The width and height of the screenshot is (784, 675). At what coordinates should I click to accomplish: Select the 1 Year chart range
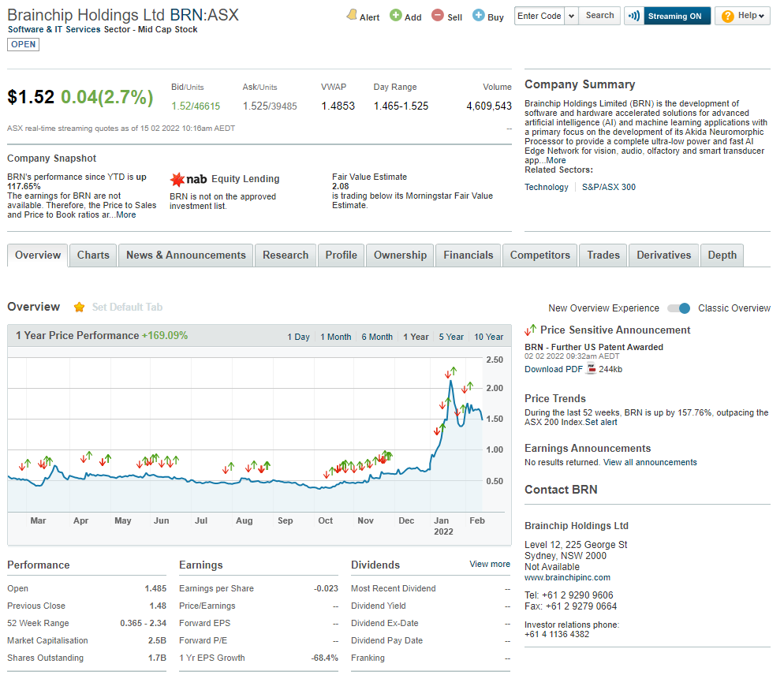[x=416, y=337]
